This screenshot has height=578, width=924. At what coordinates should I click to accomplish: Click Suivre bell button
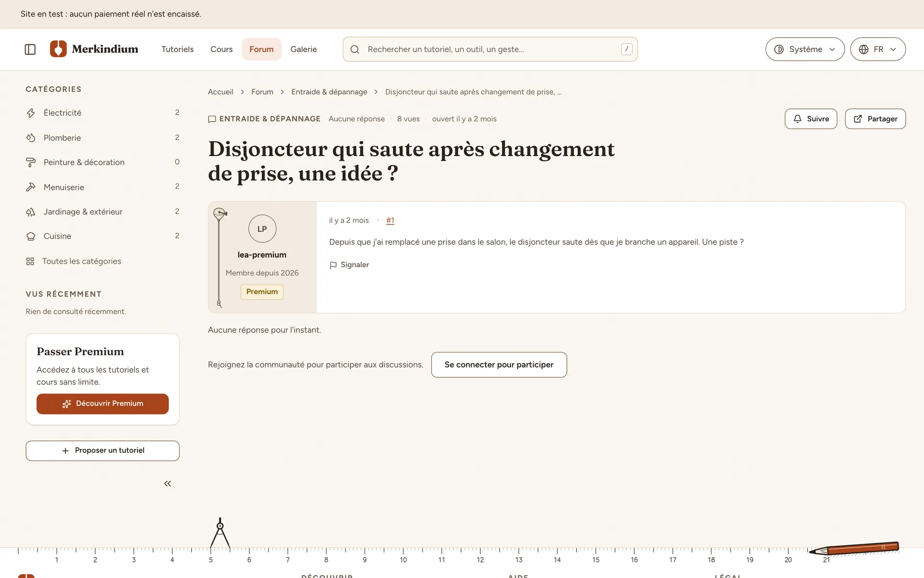click(811, 119)
